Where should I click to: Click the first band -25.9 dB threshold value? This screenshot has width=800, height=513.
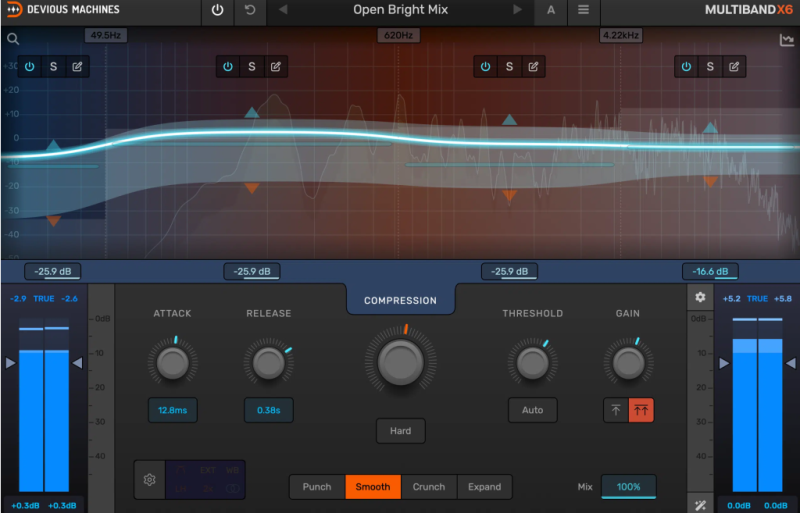[x=53, y=272]
